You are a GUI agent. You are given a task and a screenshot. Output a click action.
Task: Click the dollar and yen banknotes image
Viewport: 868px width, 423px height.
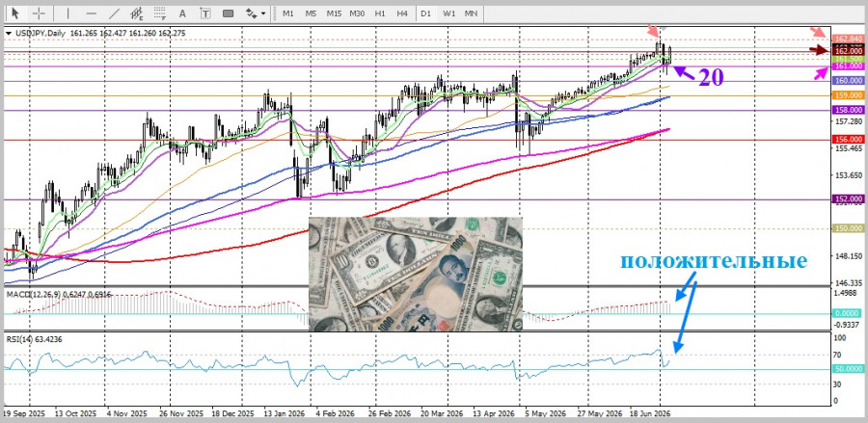415,275
